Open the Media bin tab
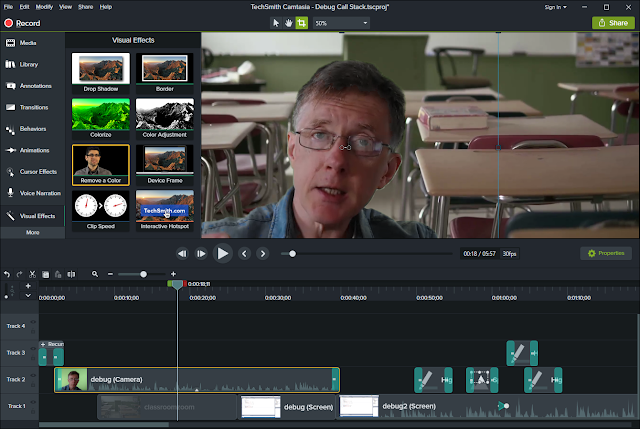 click(33, 43)
